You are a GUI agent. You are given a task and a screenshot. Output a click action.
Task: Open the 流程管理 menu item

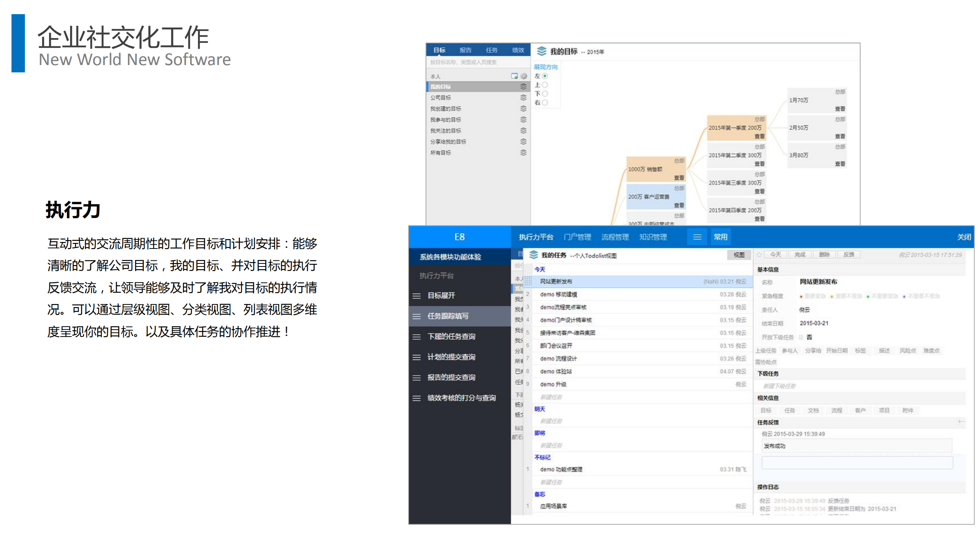click(615, 237)
